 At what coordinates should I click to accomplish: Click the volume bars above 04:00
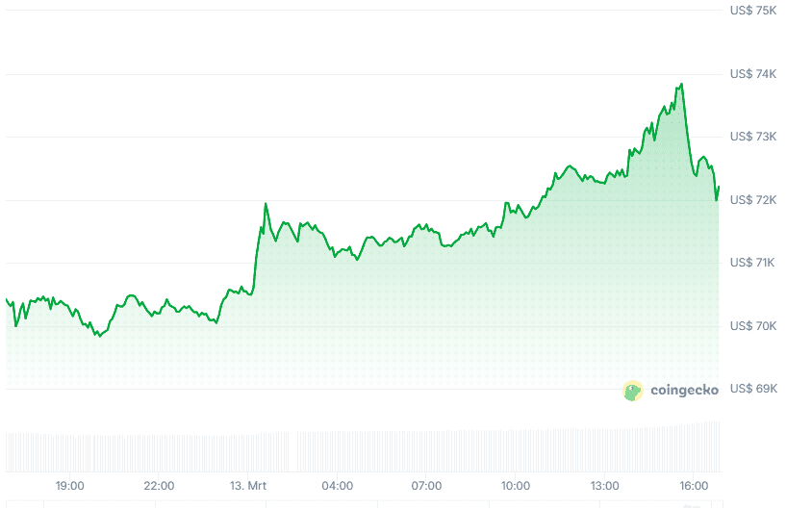click(337, 451)
